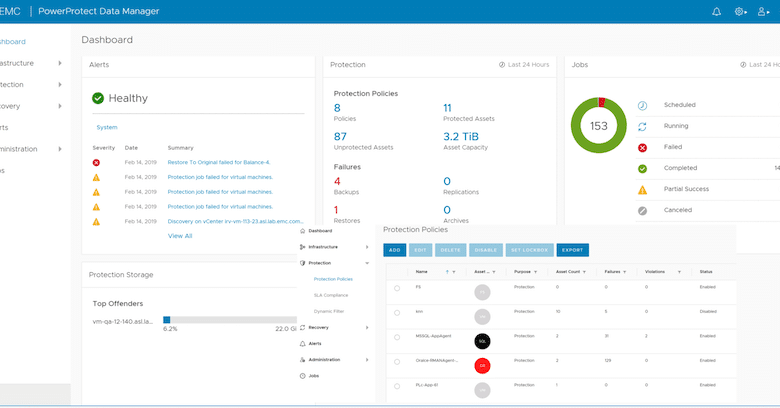Screen dimensions: 780x408
Task: Select the knn policy radio button
Action: [x=397, y=313]
